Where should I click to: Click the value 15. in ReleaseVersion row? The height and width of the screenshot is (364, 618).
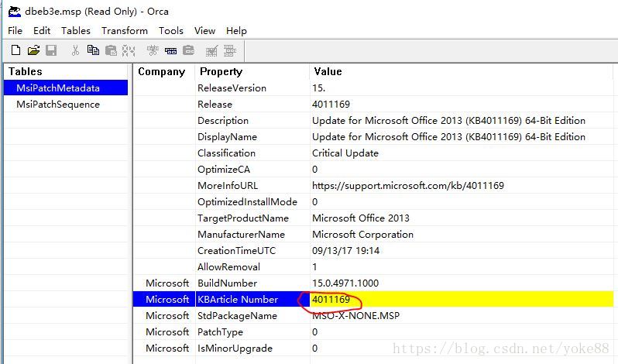(318, 88)
